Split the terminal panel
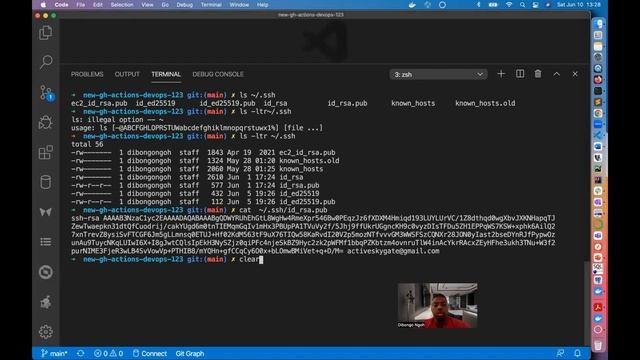Viewport: 640px width, 360px height. [x=520, y=74]
